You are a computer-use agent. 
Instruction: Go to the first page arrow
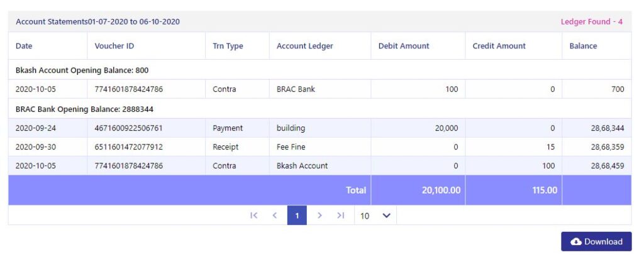(254, 215)
